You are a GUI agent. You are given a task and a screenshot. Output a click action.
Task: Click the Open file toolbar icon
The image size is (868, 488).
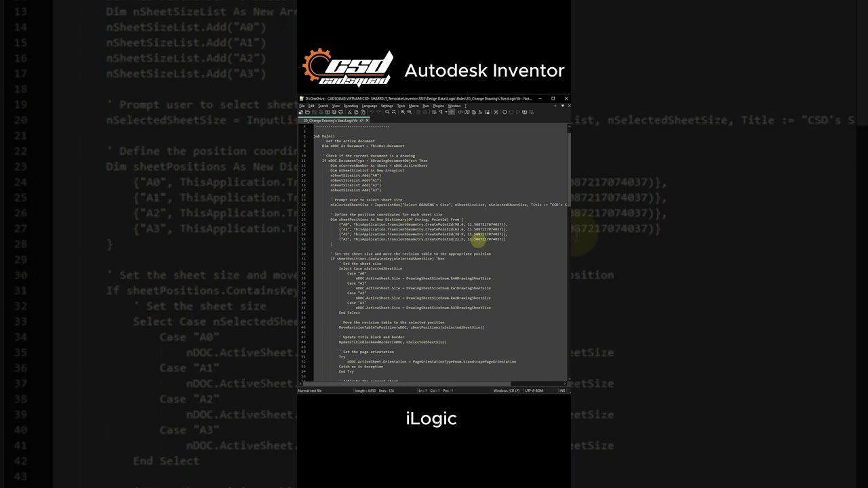(307, 112)
